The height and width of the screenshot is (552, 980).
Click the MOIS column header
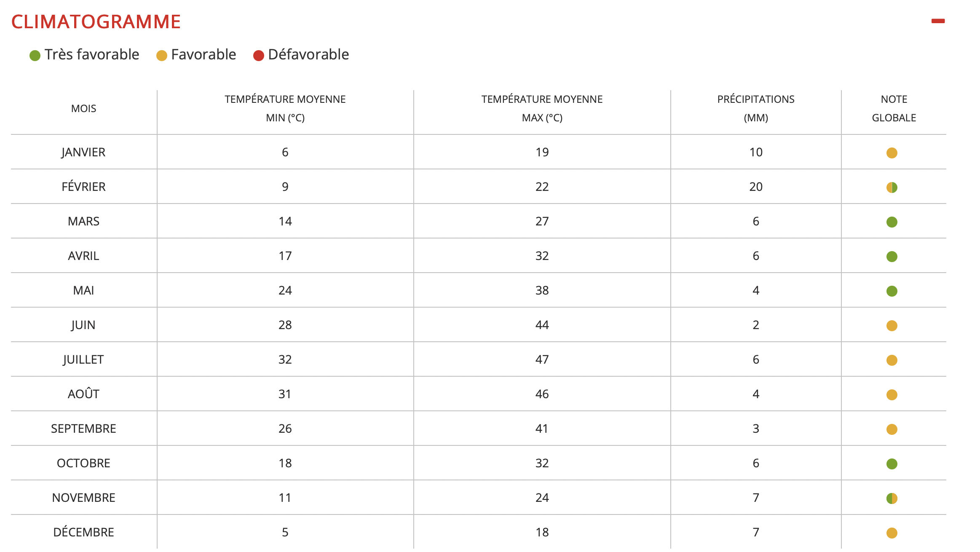[x=83, y=109]
